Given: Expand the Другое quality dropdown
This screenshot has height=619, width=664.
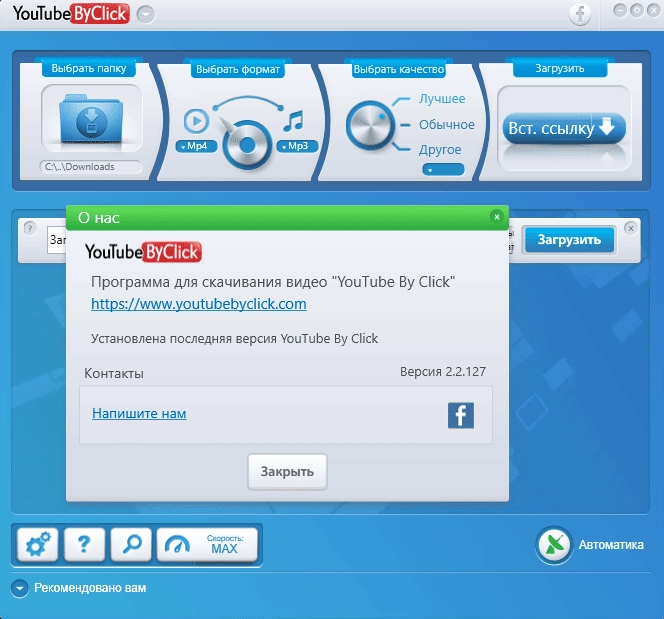Looking at the screenshot, I should (x=443, y=170).
